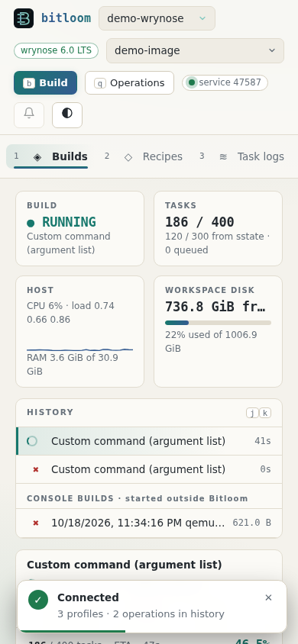Click the Tasks 186 / 400 card
This screenshot has height=644, width=298.
coord(218,228)
